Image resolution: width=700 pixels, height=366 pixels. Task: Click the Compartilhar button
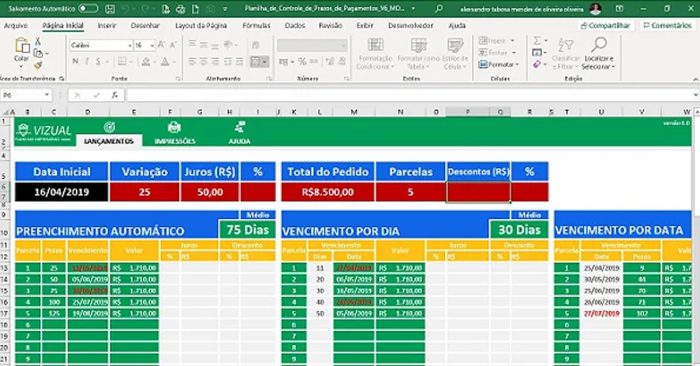[605, 25]
